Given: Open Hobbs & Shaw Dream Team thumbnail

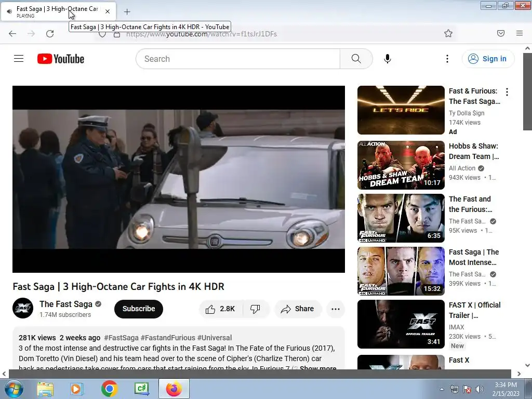Looking at the screenshot, I should tap(401, 165).
